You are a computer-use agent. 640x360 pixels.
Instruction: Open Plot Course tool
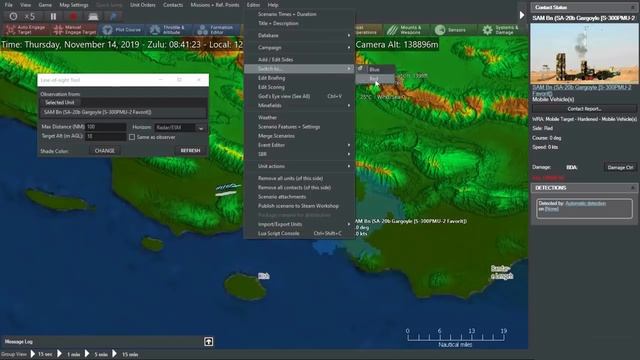tap(122, 29)
